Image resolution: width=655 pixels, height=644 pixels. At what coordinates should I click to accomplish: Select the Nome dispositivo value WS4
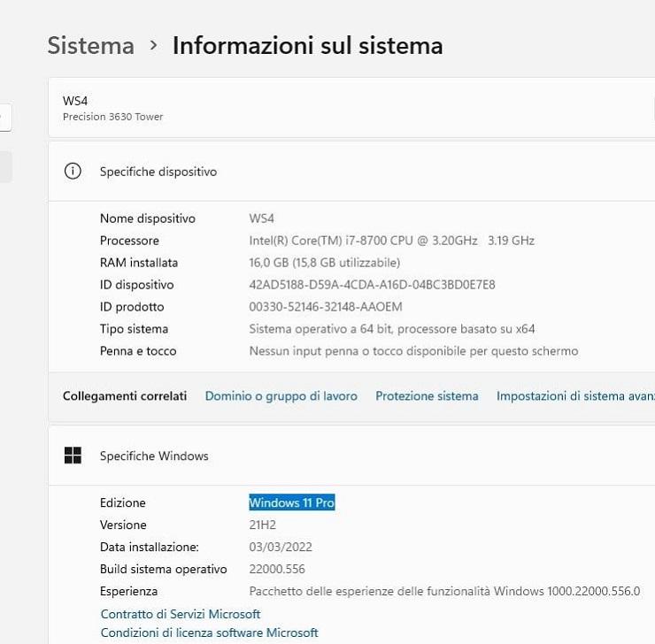(x=261, y=218)
